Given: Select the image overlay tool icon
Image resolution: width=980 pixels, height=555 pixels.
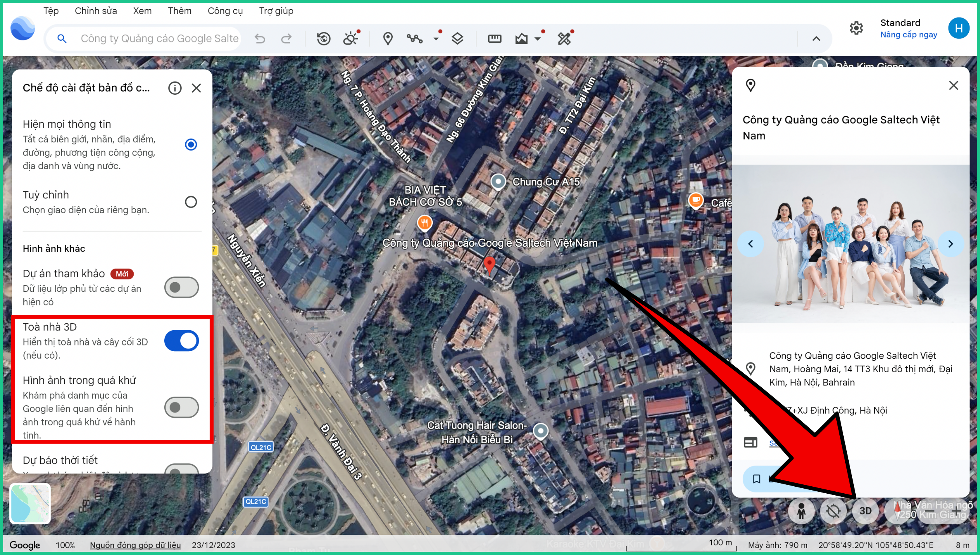Looking at the screenshot, I should click(x=521, y=38).
